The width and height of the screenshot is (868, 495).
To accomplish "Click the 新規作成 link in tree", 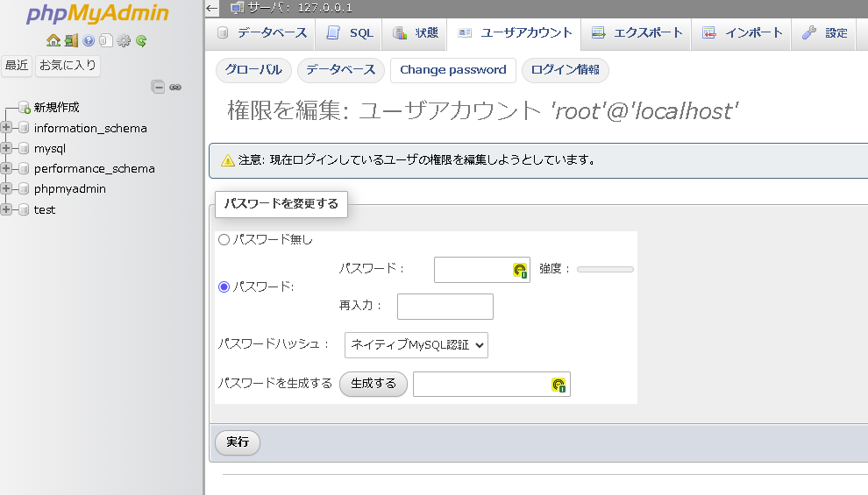I will click(x=56, y=107).
